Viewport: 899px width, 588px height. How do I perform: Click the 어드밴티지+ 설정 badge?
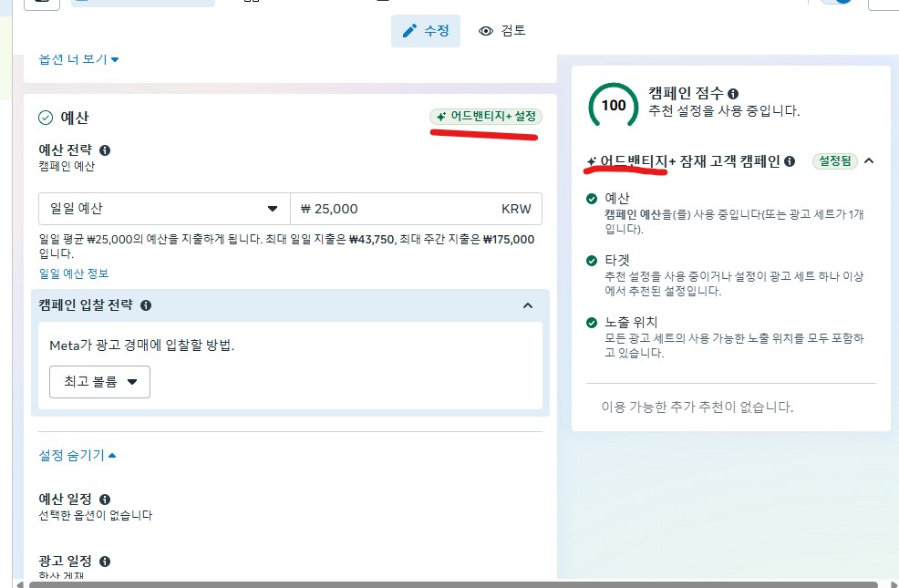tap(486, 117)
